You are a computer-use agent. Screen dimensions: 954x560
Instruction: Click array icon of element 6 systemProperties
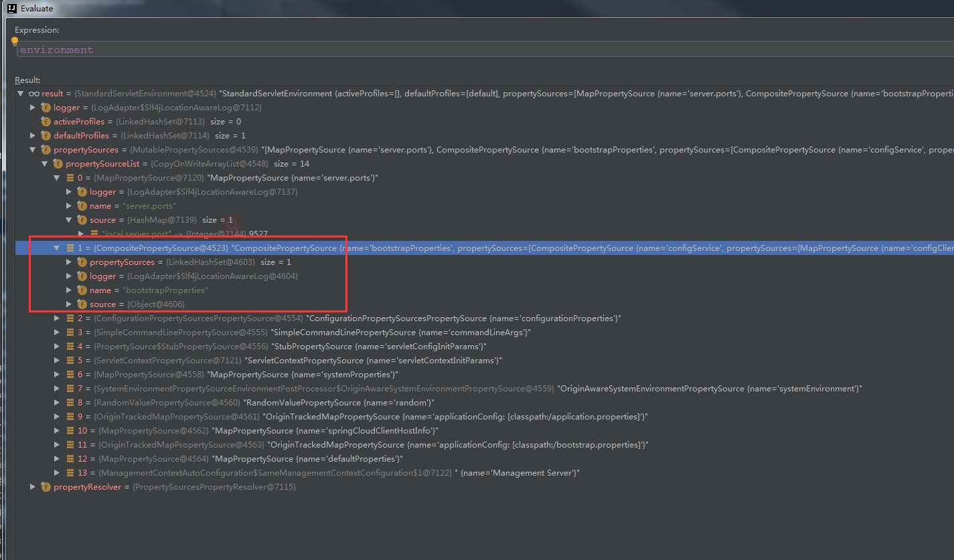pos(70,375)
